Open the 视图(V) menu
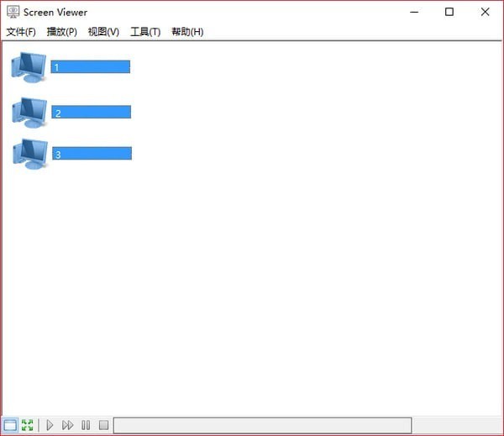The width and height of the screenshot is (504, 436). pyautogui.click(x=103, y=32)
